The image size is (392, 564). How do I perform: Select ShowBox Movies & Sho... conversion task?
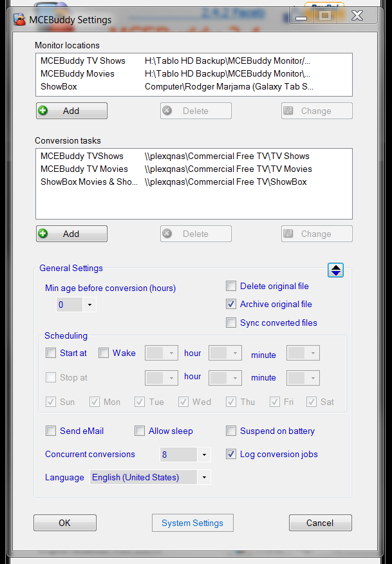click(x=194, y=182)
